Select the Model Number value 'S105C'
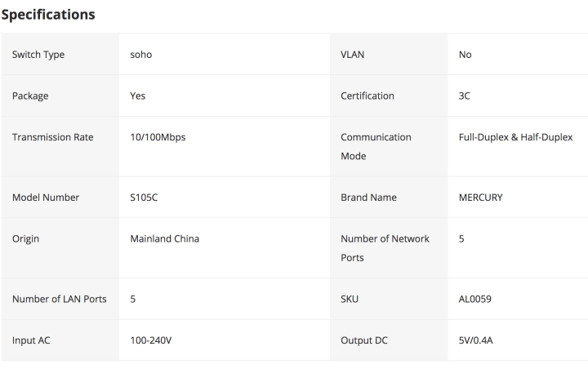The width and height of the screenshot is (588, 382). tap(145, 198)
